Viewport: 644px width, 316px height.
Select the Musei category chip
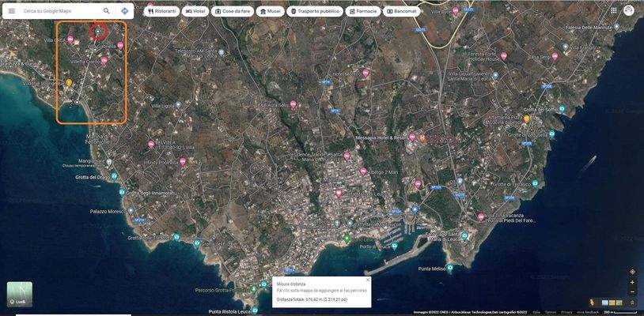click(270, 11)
